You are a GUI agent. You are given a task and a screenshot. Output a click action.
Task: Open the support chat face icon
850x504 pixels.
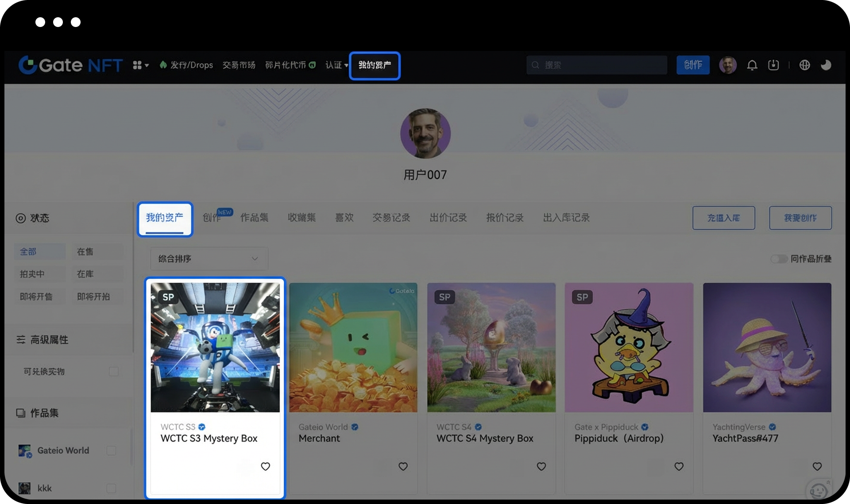[818, 490]
